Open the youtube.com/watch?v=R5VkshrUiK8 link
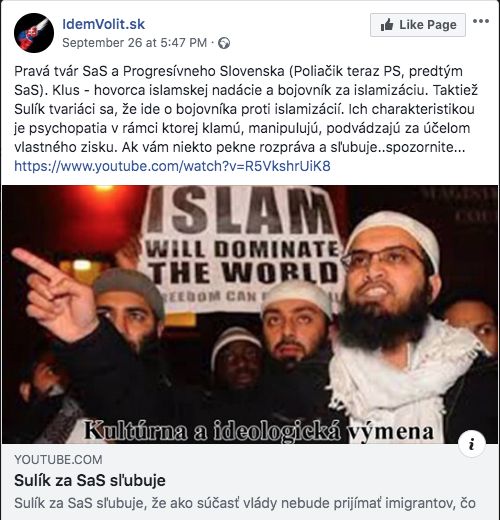Viewport: 500px width, 520px height. click(172, 166)
